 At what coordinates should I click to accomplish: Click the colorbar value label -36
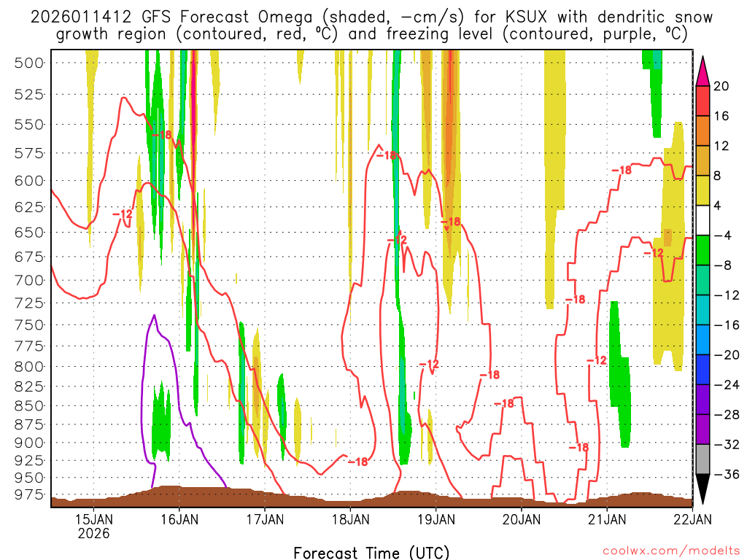tap(726, 474)
